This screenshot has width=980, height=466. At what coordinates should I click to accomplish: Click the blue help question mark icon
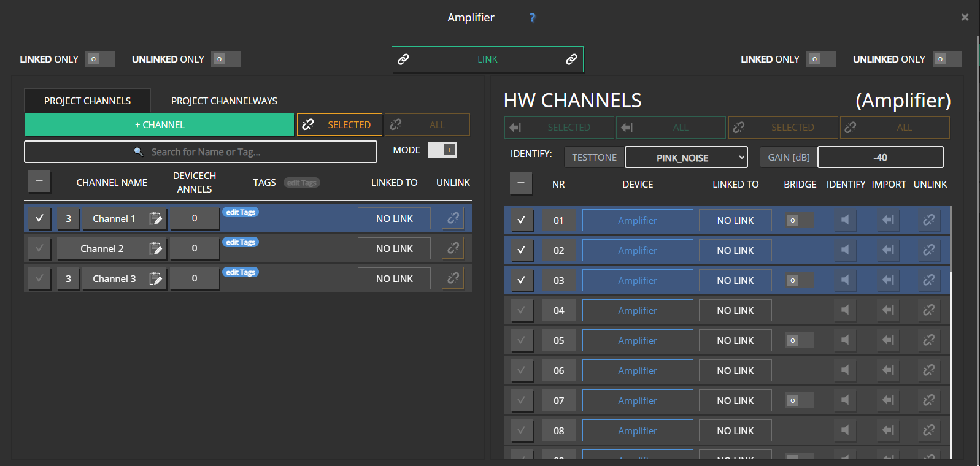pos(532,18)
